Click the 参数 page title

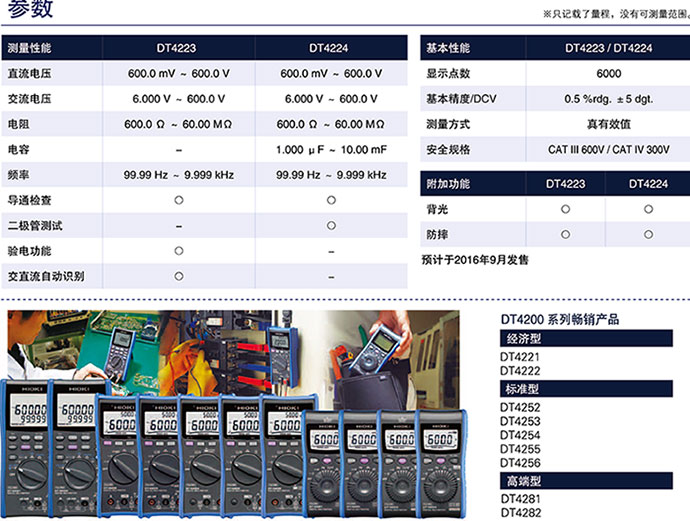pos(30,9)
